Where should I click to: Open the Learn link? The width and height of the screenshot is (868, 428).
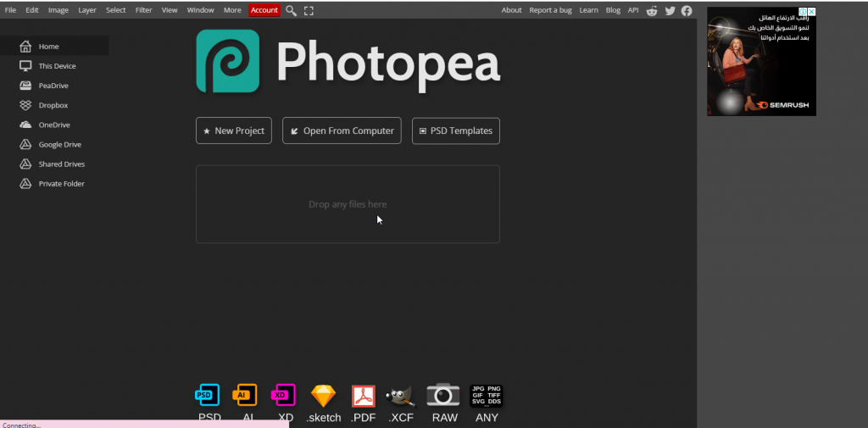click(x=588, y=10)
